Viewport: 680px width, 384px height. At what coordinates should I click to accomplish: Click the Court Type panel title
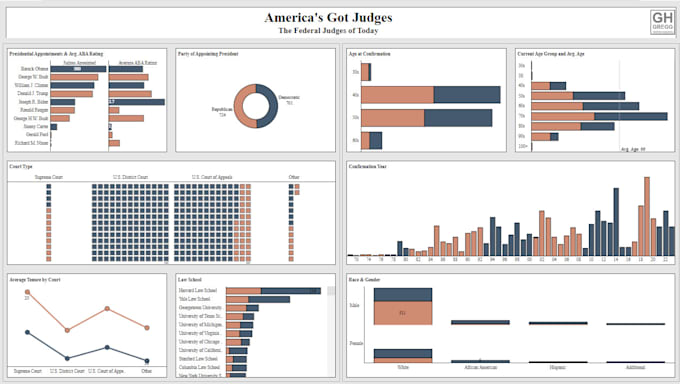pyautogui.click(x=21, y=166)
